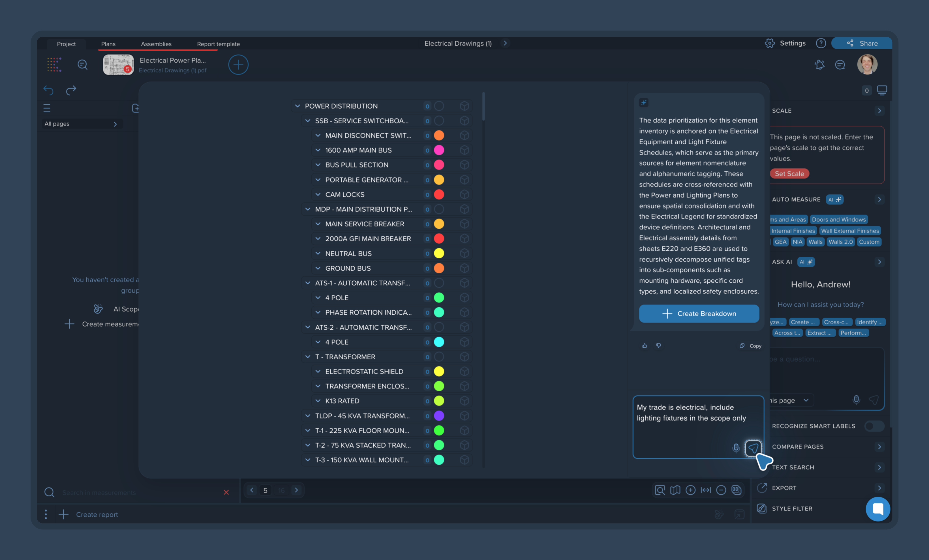Click the 3D cube icon beside CAM LOCKS
The height and width of the screenshot is (560, 929).
[464, 194]
